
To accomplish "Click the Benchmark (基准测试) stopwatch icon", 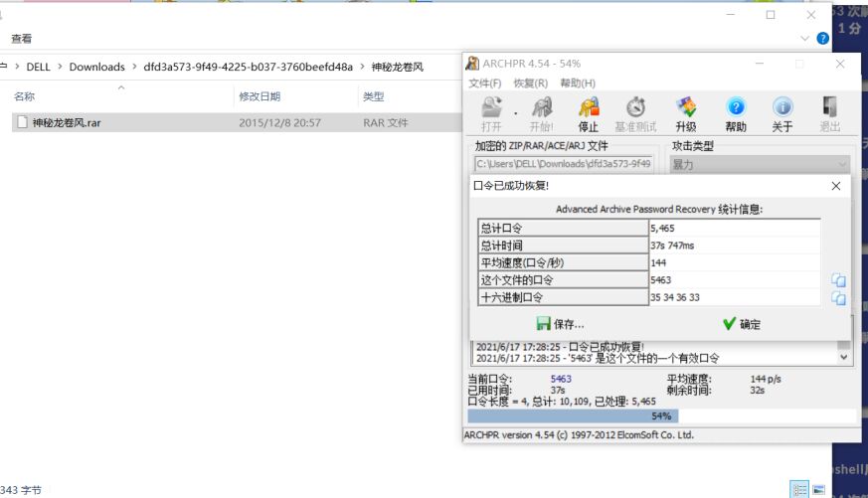I will click(635, 114).
